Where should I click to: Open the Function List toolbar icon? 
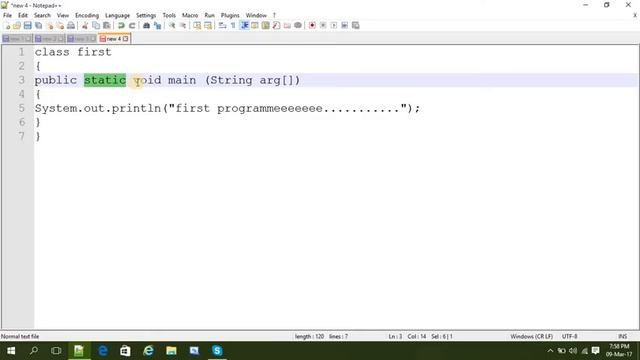[x=276, y=26]
